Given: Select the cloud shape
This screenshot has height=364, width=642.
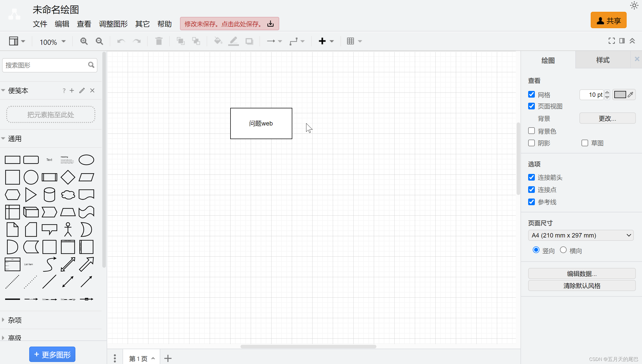Looking at the screenshot, I should point(68,195).
